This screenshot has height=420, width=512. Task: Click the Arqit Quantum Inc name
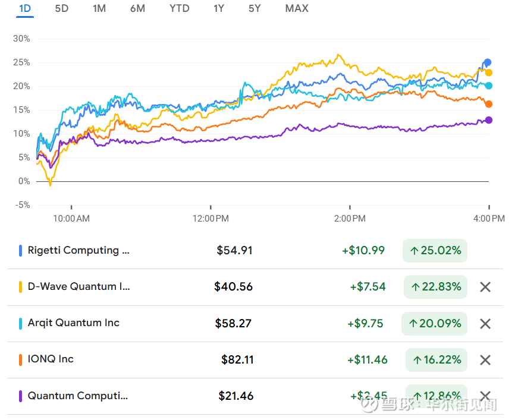tap(74, 323)
